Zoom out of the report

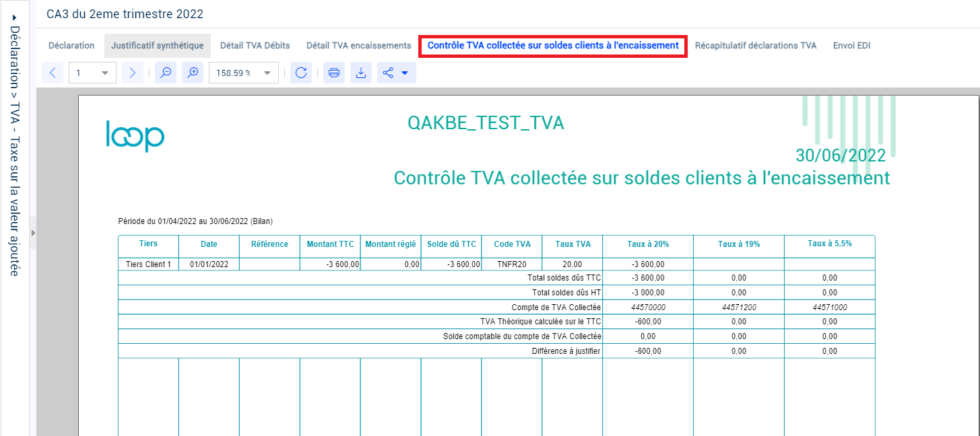pos(166,73)
